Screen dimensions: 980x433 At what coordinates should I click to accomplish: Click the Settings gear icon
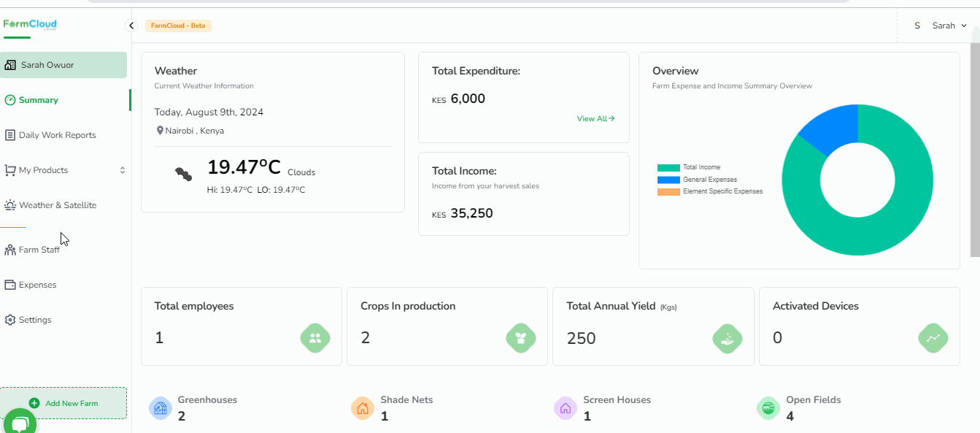[x=10, y=320]
